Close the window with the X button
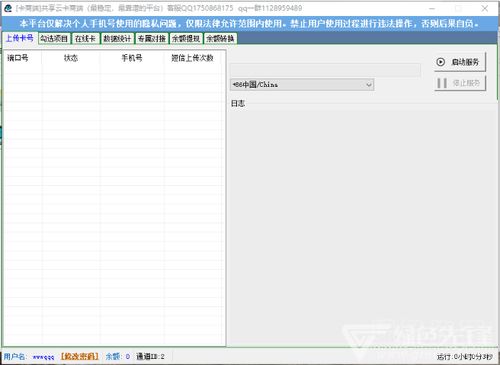This screenshot has height=365, width=500. [x=485, y=8]
